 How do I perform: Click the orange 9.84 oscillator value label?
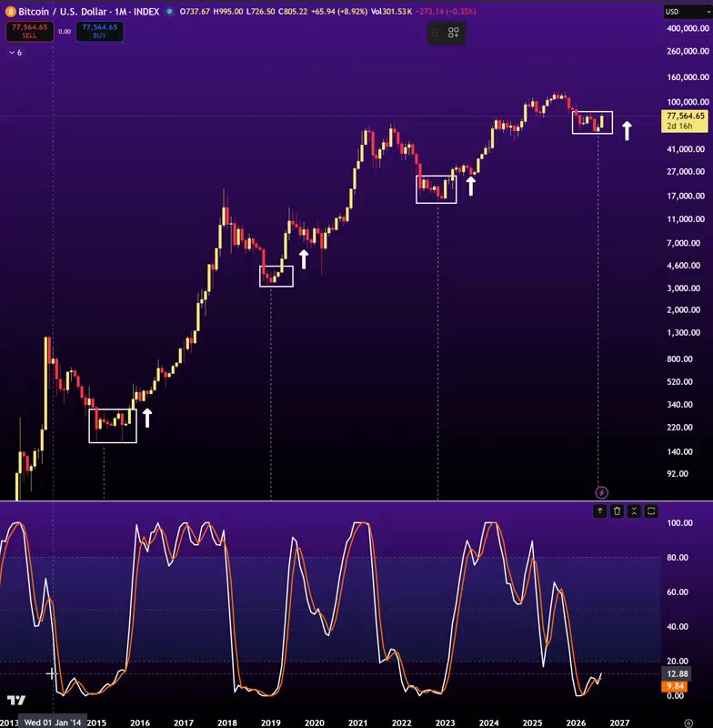point(675,686)
